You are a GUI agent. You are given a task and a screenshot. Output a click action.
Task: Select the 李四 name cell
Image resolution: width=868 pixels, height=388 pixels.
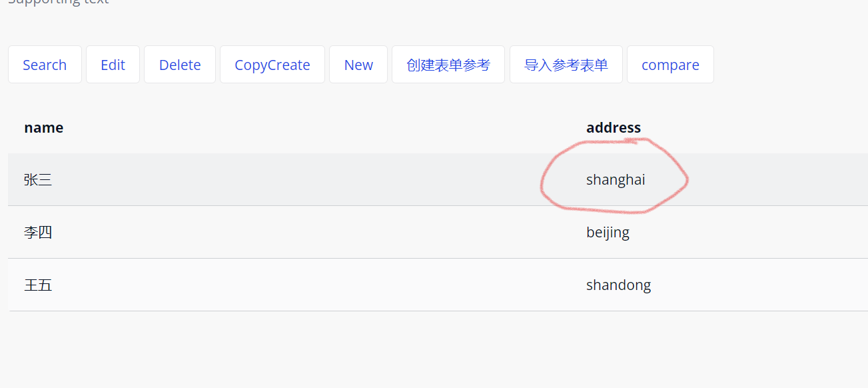[38, 233]
